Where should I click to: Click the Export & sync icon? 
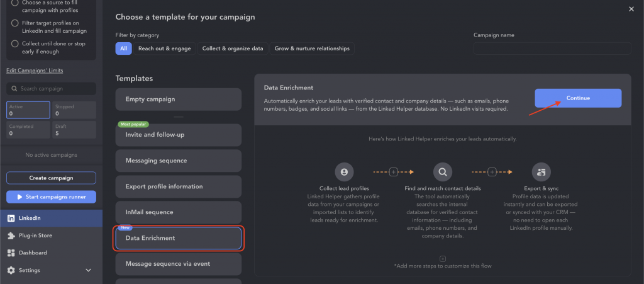(541, 172)
